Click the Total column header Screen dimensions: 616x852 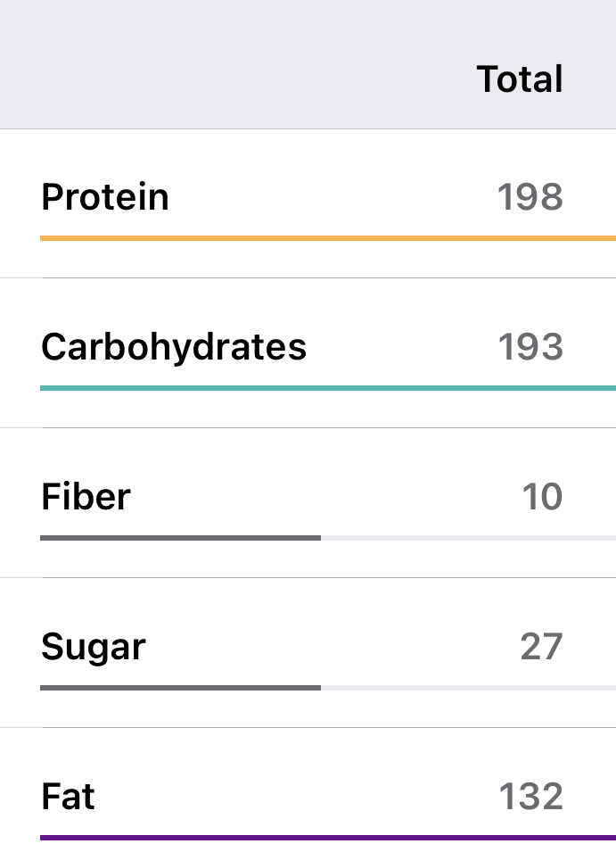coord(520,79)
